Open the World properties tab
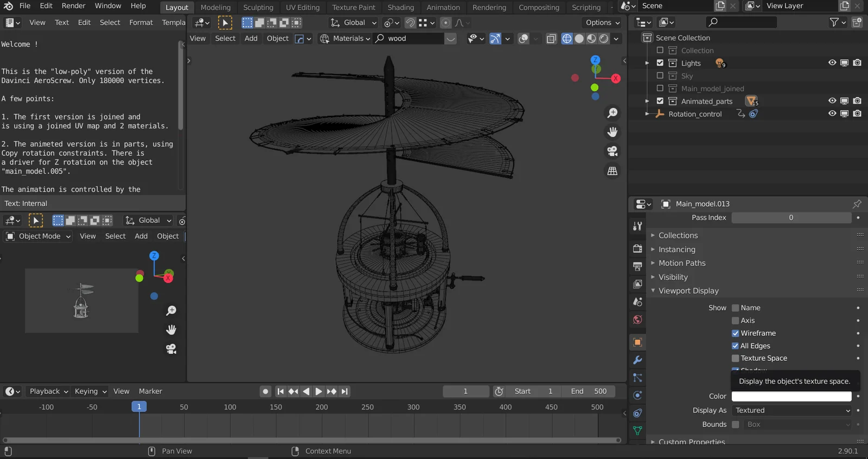The image size is (868, 459). click(x=637, y=320)
